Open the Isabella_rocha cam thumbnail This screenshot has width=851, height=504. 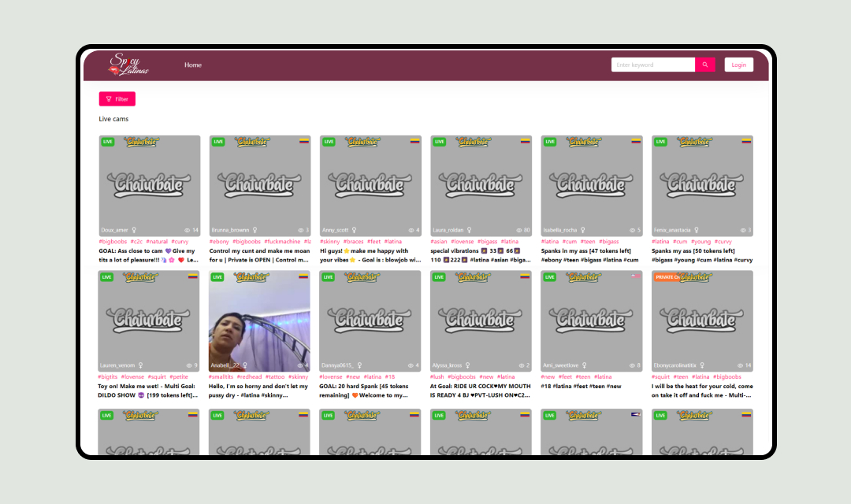coord(591,183)
